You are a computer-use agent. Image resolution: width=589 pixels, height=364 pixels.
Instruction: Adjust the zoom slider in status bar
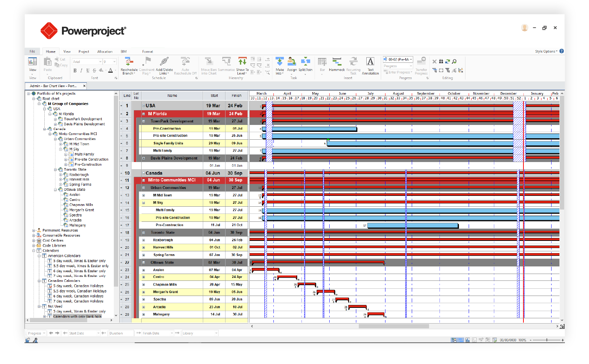tap(547, 340)
